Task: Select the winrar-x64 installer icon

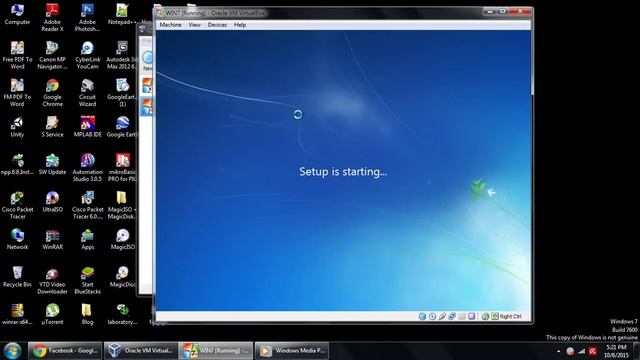Action: (x=17, y=315)
